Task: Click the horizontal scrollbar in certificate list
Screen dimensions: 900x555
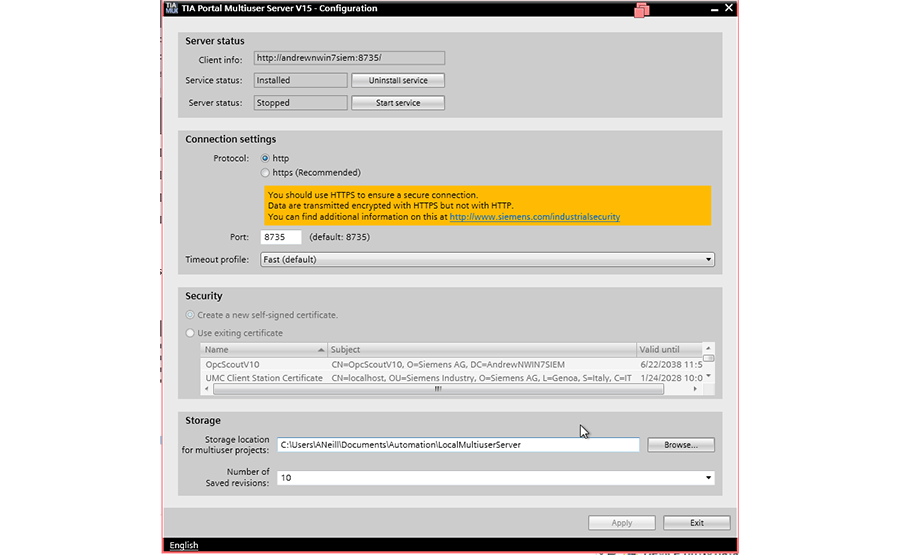Action: click(439, 389)
